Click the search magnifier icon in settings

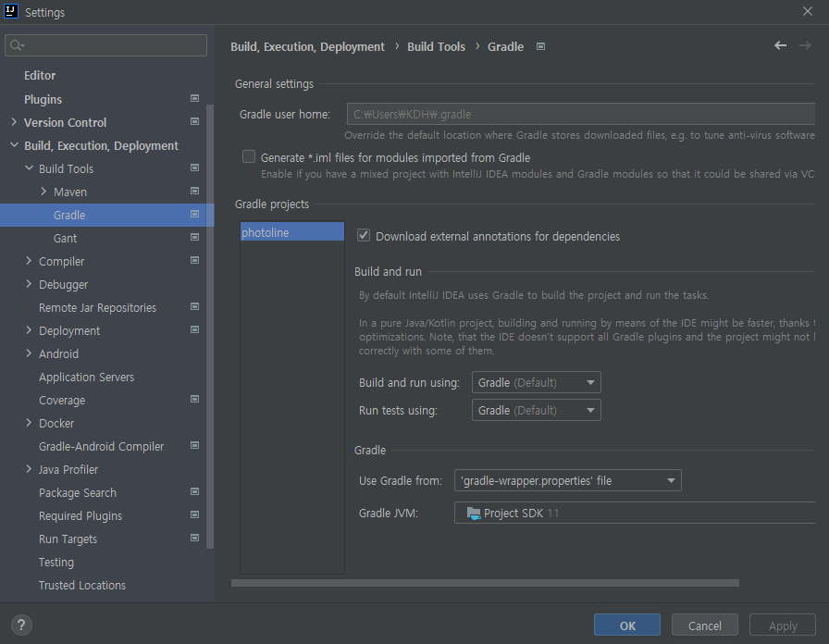[x=17, y=45]
